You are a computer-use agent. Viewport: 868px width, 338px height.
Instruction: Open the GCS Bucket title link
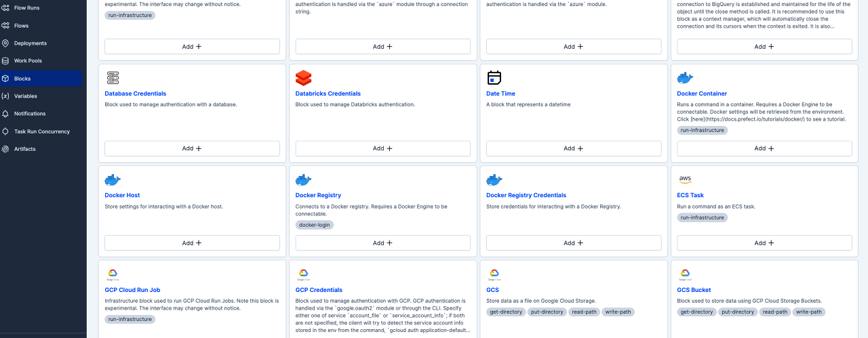(694, 290)
